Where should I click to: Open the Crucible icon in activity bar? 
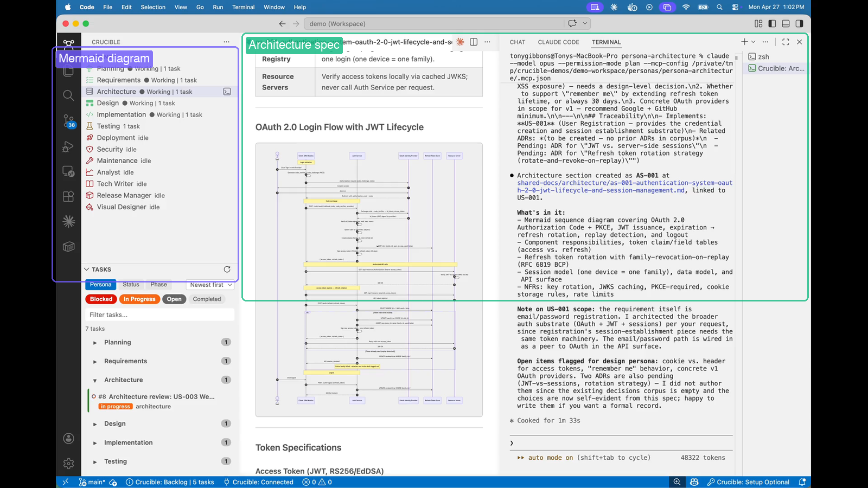pyautogui.click(x=68, y=44)
